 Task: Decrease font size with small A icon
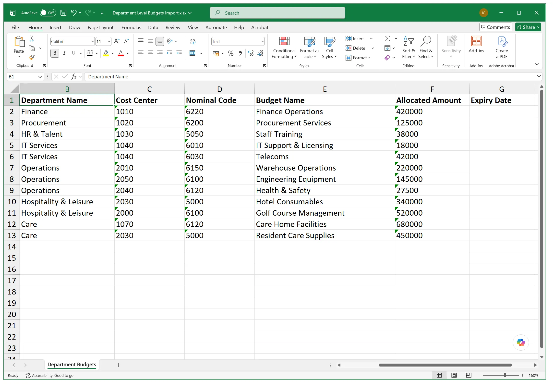pyautogui.click(x=126, y=41)
